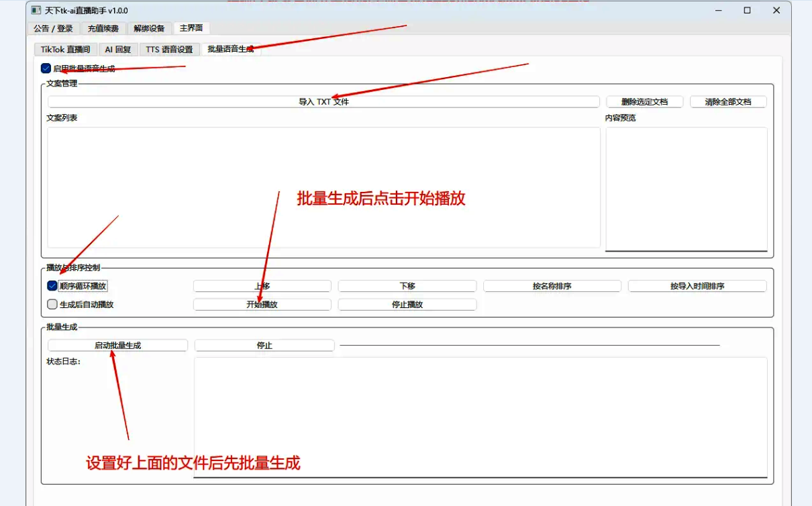Sort with the 按导入时间排序 button

[x=697, y=286]
